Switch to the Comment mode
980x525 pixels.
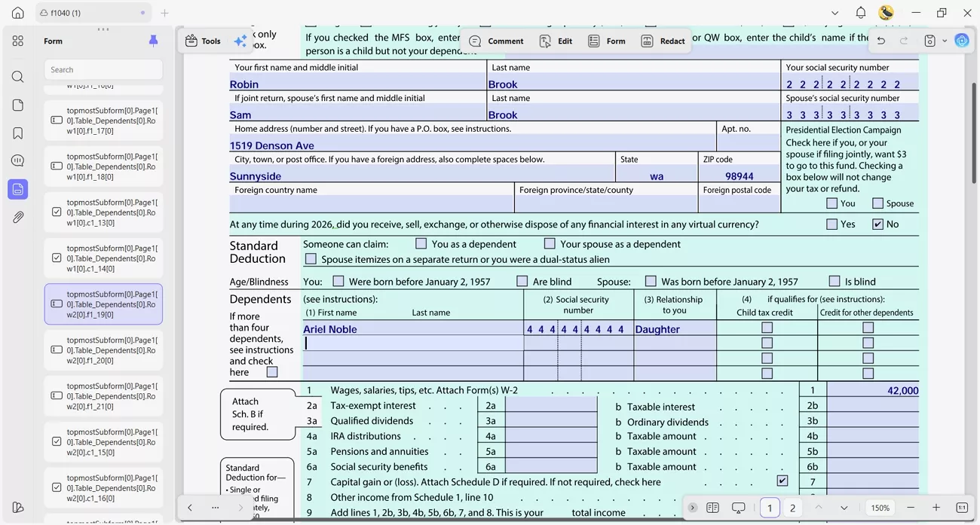point(496,41)
